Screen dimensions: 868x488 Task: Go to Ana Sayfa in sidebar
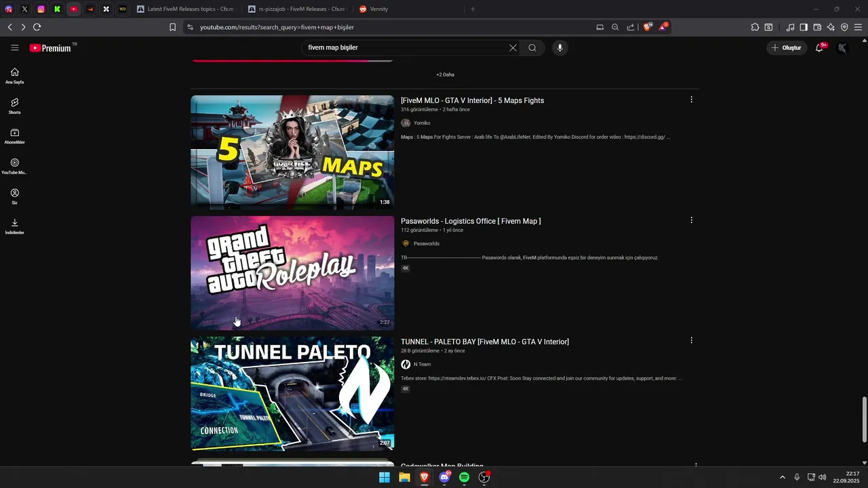15,76
